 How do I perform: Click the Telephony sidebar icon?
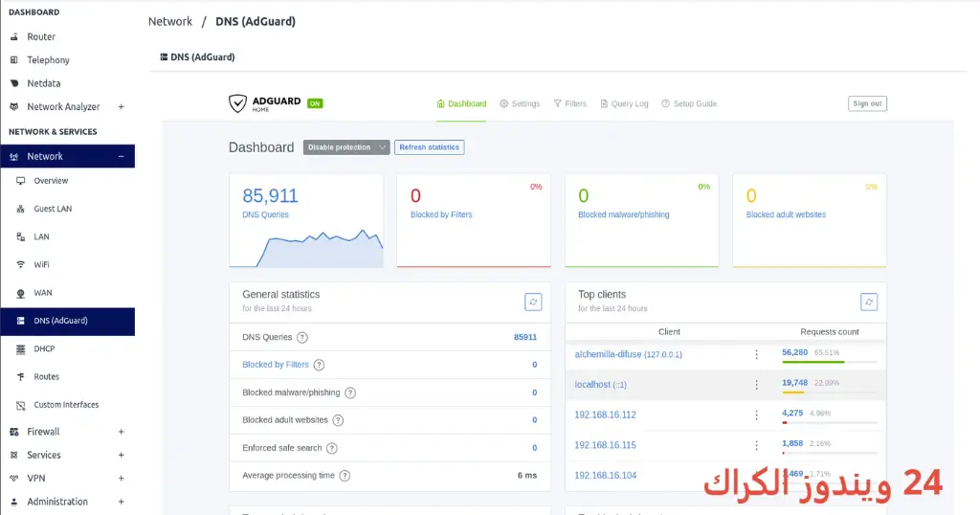pyautogui.click(x=13, y=60)
